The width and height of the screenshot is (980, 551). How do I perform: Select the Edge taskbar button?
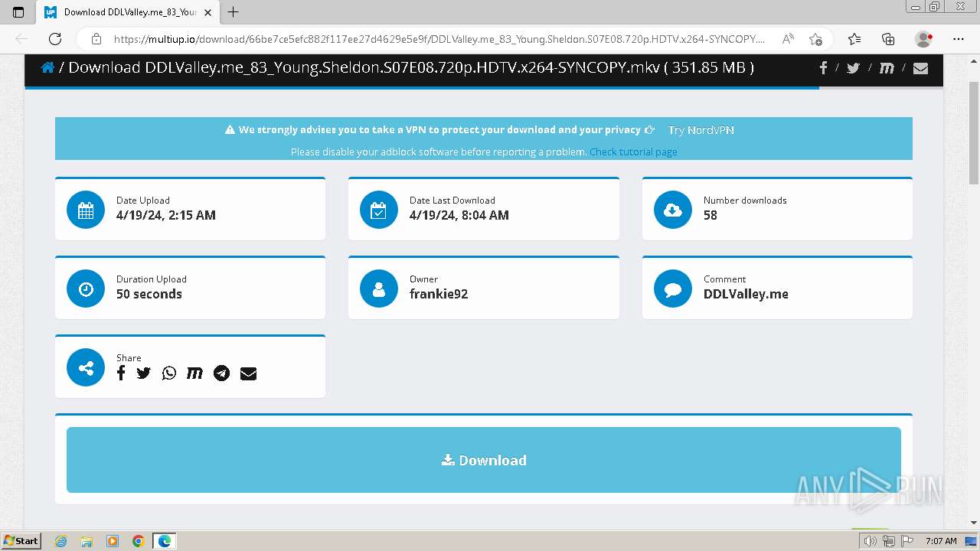(x=165, y=541)
